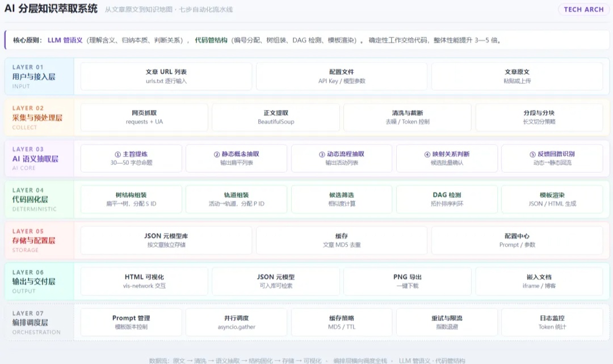Click the PNG 导出 card
This screenshot has width=613, height=364.
pyautogui.click(x=408, y=281)
